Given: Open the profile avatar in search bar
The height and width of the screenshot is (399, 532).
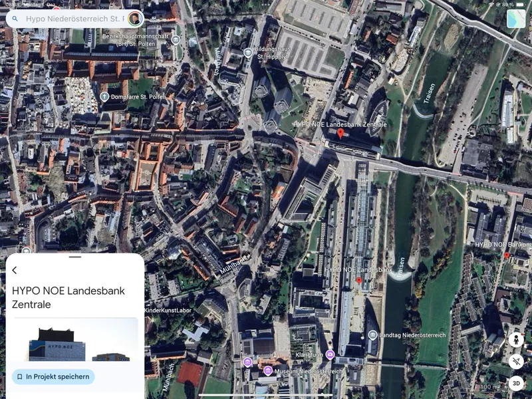Looking at the screenshot, I should pos(135,19).
